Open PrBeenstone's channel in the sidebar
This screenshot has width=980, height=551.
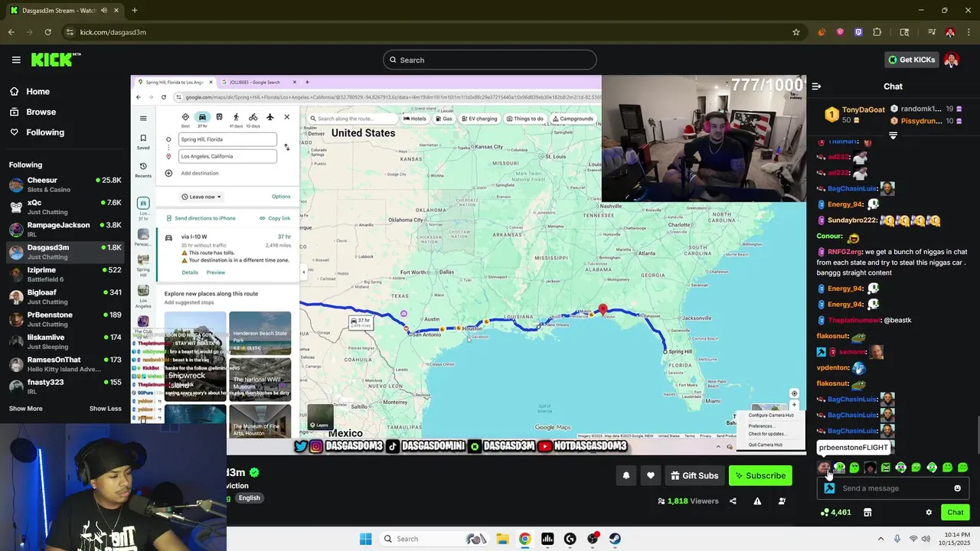pos(65,318)
